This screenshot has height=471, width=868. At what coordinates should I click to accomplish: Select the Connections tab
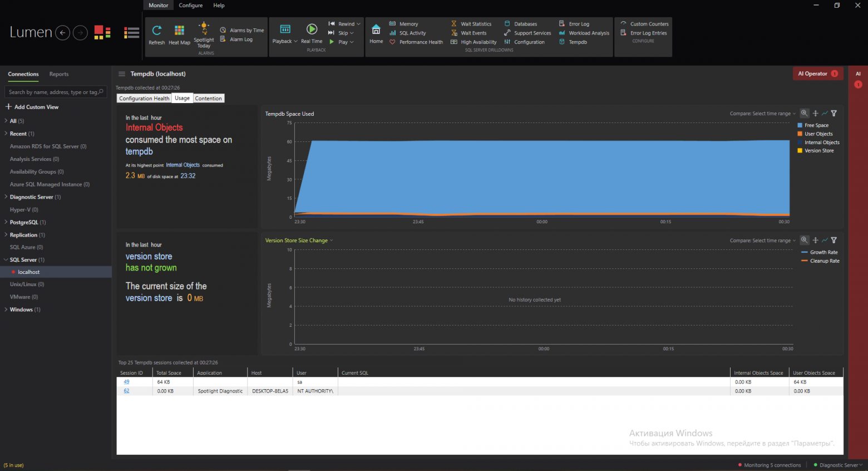pyautogui.click(x=23, y=74)
